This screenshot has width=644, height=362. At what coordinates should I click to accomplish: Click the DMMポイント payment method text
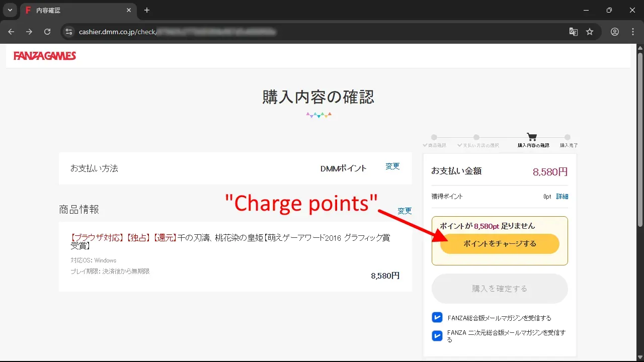(344, 168)
